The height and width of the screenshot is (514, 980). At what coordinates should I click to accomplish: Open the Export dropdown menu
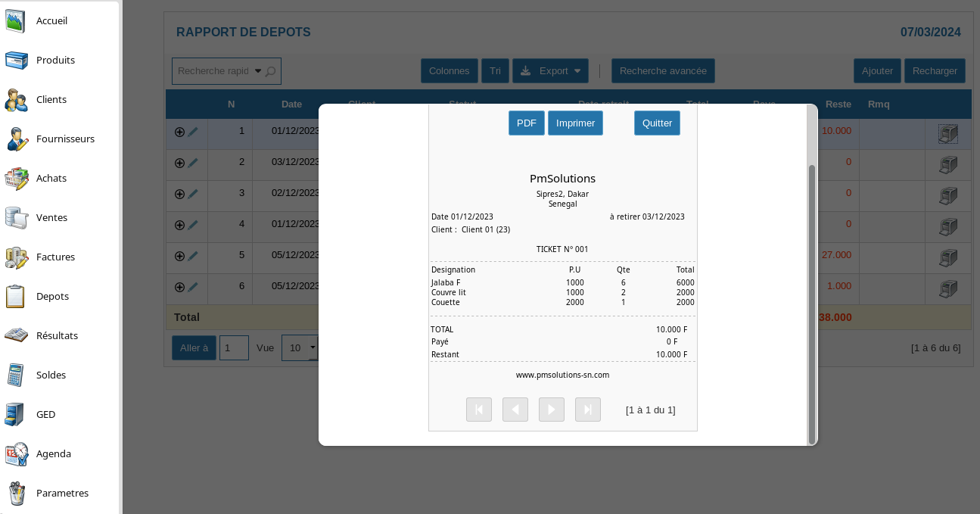(550, 71)
